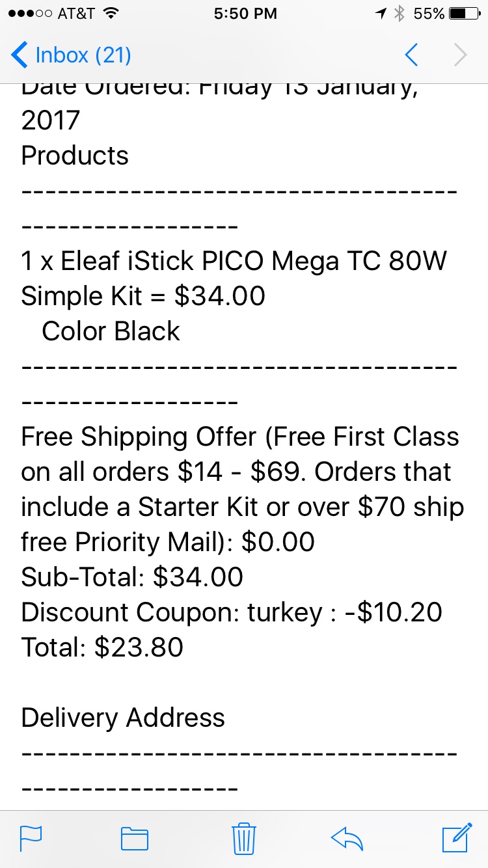
Task: Delete email with the trash icon
Action: 244,838
